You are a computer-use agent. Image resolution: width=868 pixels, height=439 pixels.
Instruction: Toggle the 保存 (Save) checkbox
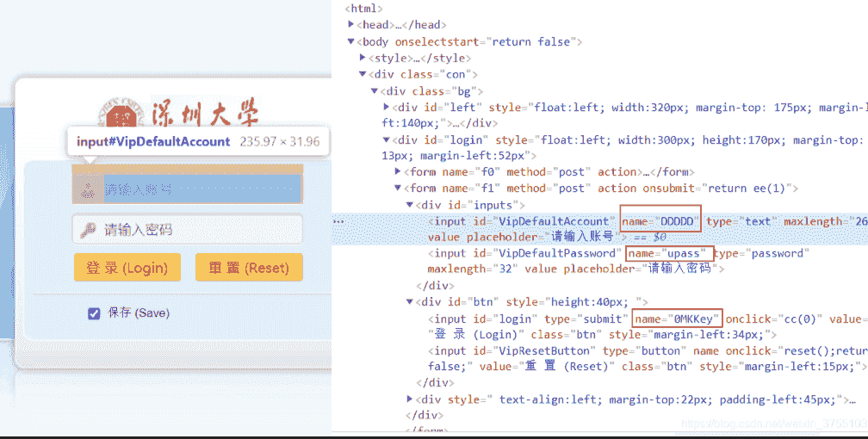coord(95,313)
